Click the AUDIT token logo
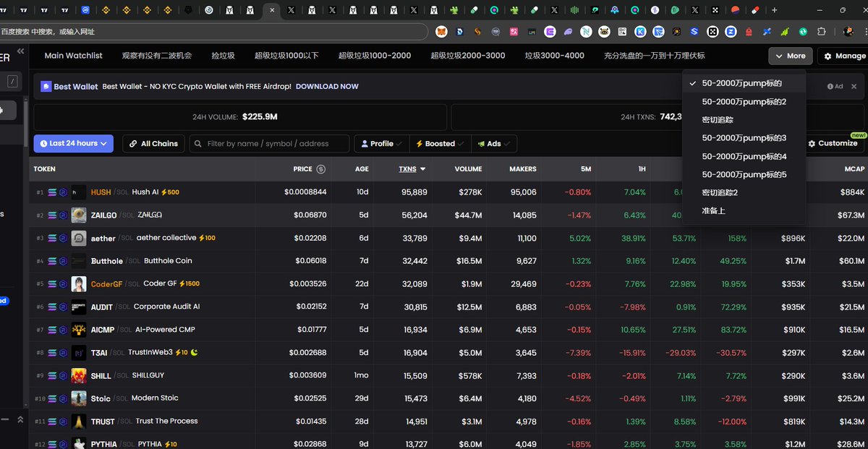 79,307
